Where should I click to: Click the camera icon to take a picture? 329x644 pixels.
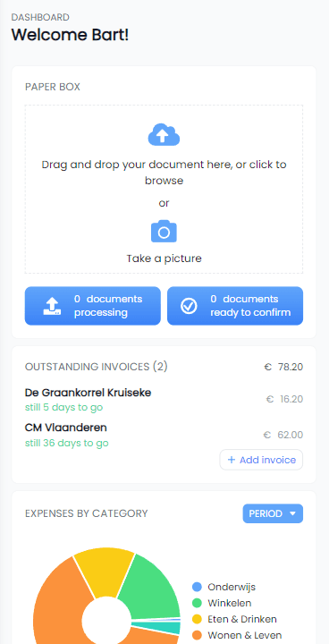[x=164, y=232]
